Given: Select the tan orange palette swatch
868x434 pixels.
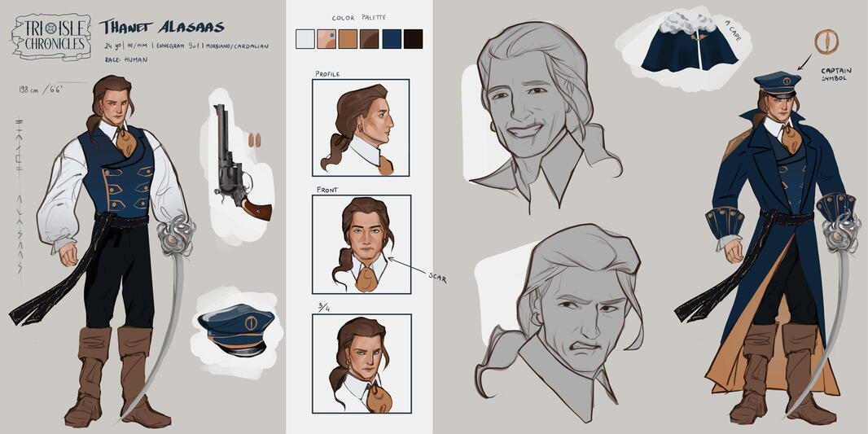Looking at the screenshot, I should click(349, 39).
